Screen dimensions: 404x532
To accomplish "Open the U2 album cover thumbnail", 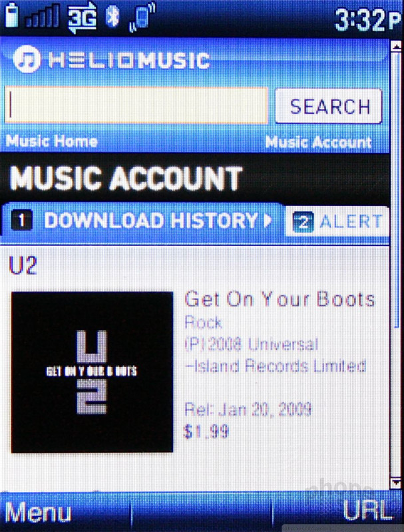I will tap(92, 372).
